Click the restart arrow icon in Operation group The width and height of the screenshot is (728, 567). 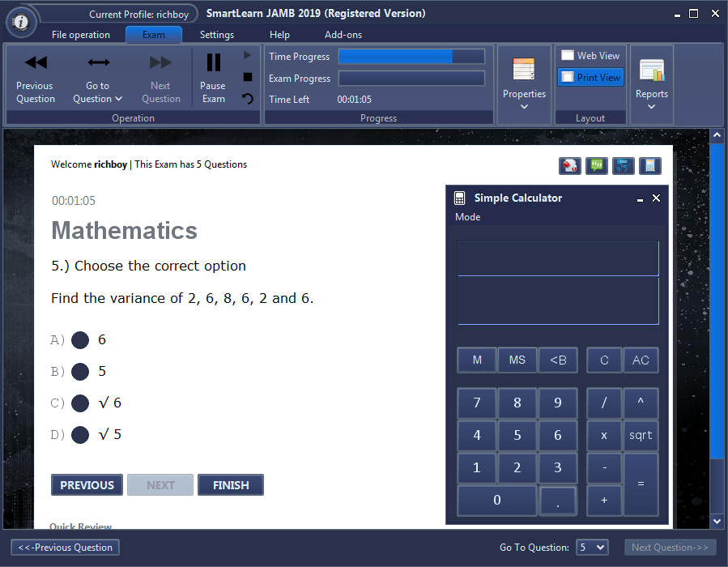[248, 99]
